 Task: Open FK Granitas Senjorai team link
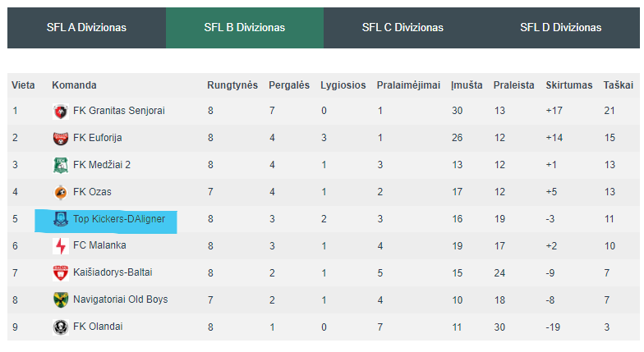118,111
